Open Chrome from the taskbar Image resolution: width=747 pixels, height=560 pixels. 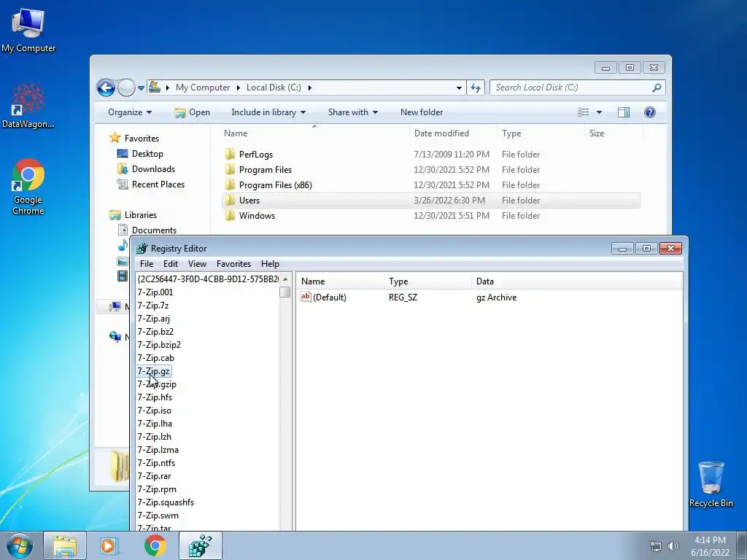click(x=155, y=546)
